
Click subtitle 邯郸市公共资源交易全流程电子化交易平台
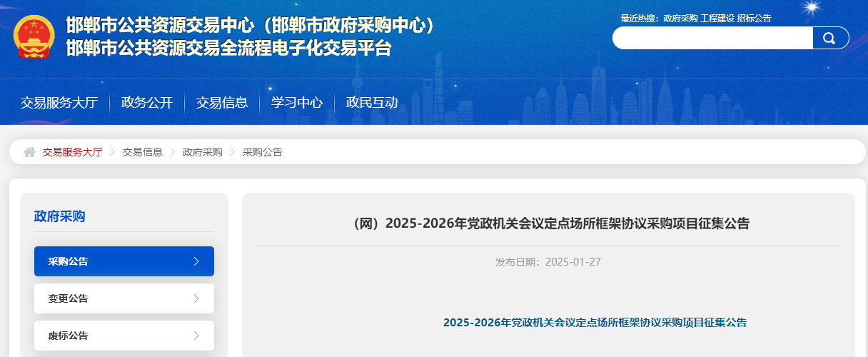pos(229,48)
